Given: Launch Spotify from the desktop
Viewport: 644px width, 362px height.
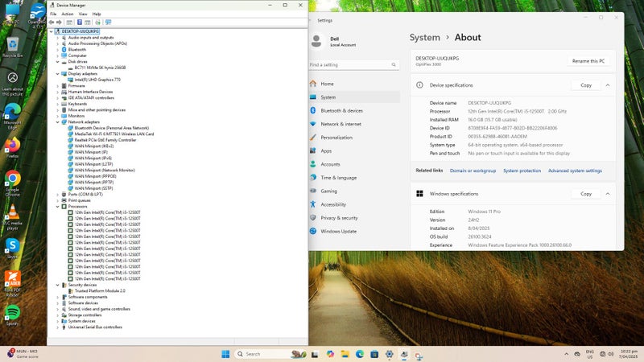Looking at the screenshot, I should (12, 315).
